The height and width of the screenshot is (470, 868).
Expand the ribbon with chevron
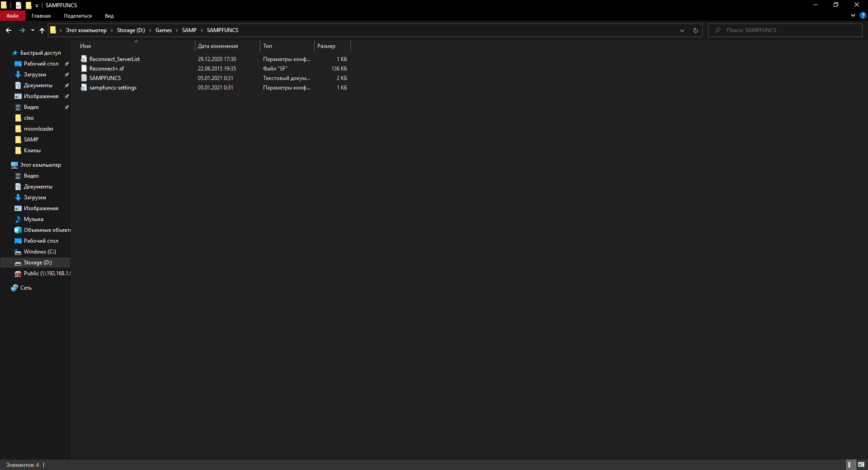pos(853,15)
